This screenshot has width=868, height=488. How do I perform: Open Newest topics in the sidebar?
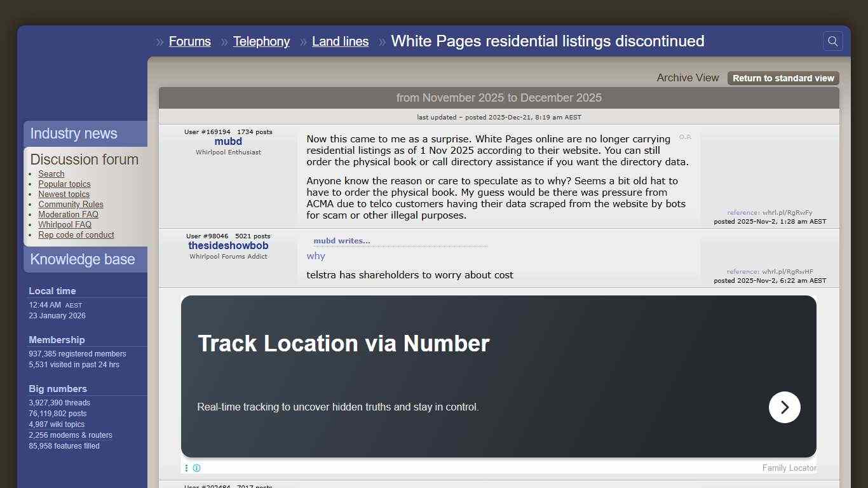click(x=64, y=194)
